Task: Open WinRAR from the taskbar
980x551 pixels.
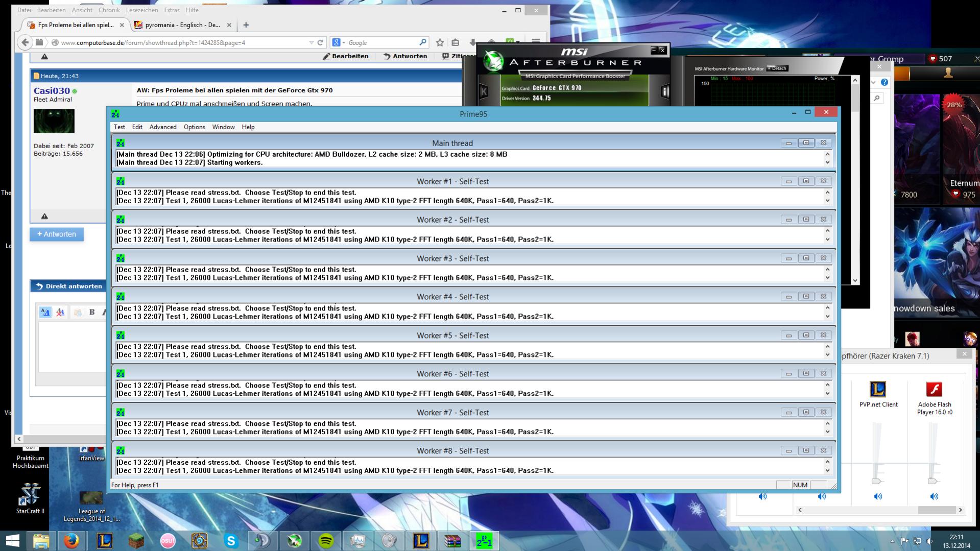Action: [452, 540]
